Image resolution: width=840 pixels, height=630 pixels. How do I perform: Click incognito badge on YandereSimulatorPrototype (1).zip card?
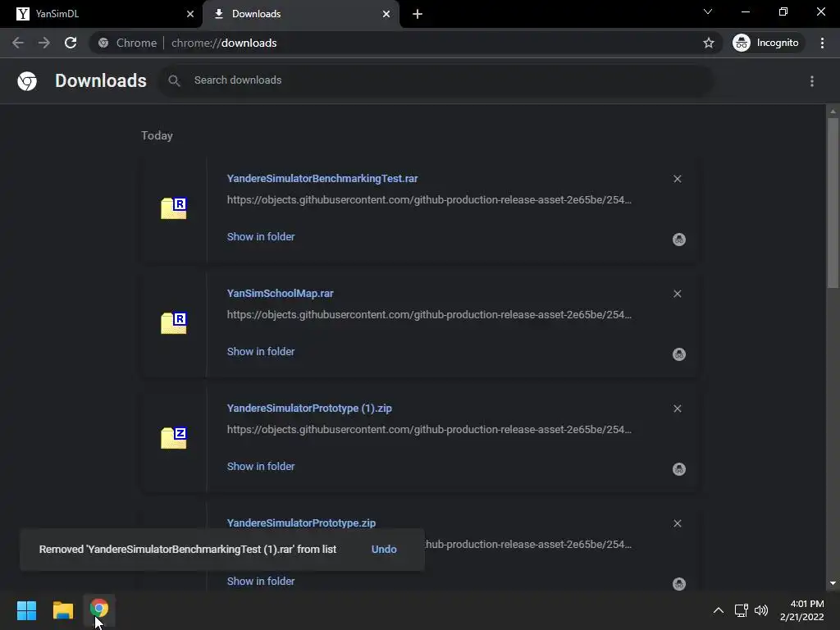tap(678, 469)
